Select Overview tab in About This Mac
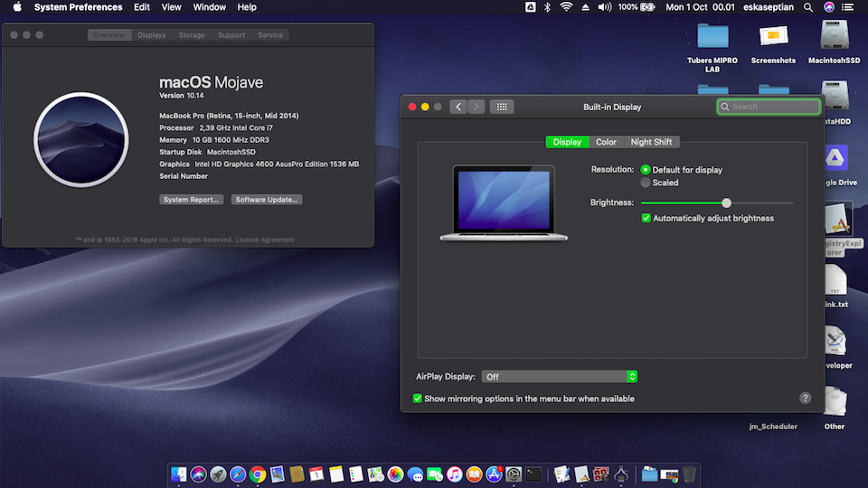The width and height of the screenshot is (868, 488). point(109,35)
